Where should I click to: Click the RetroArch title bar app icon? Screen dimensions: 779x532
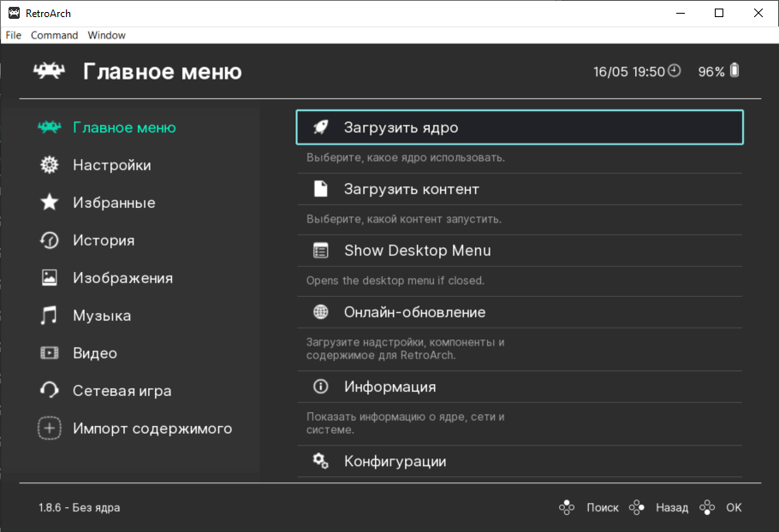tap(14, 14)
